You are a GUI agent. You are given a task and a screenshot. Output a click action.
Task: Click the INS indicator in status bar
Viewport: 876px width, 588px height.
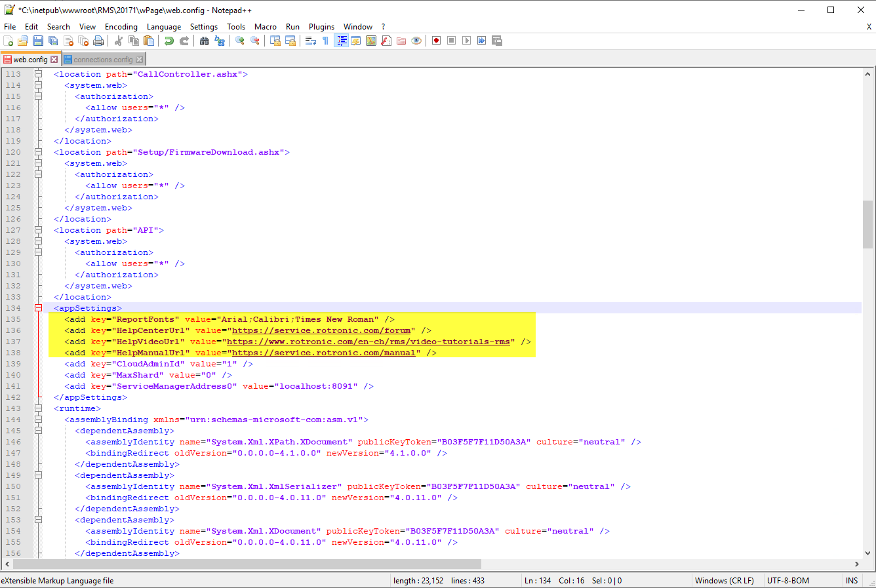[x=852, y=581]
